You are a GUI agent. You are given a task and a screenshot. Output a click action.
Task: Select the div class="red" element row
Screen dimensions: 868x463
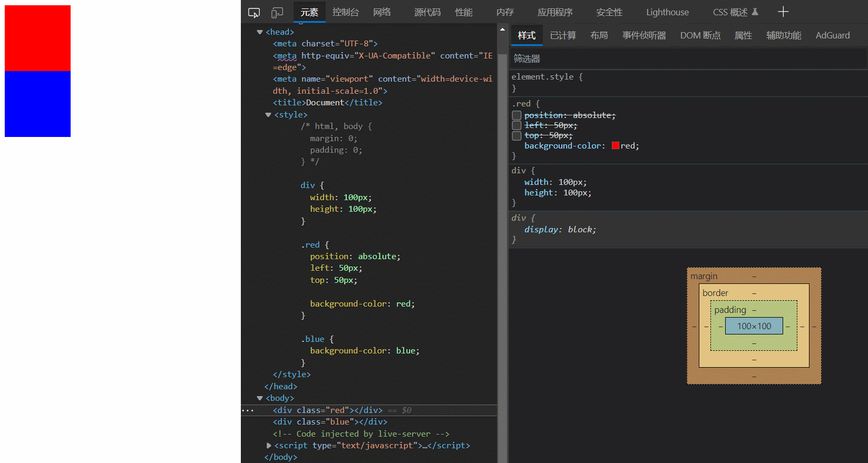coord(369,410)
